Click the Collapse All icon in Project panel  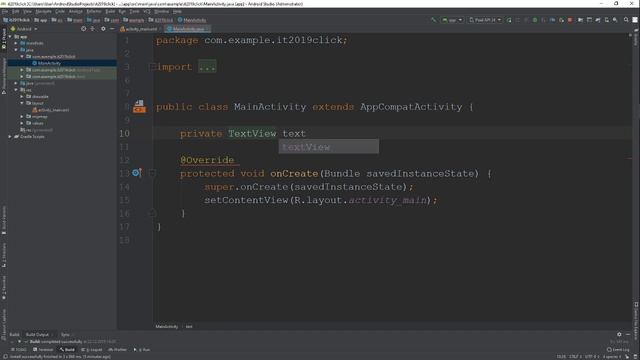pyautogui.click(x=93, y=29)
